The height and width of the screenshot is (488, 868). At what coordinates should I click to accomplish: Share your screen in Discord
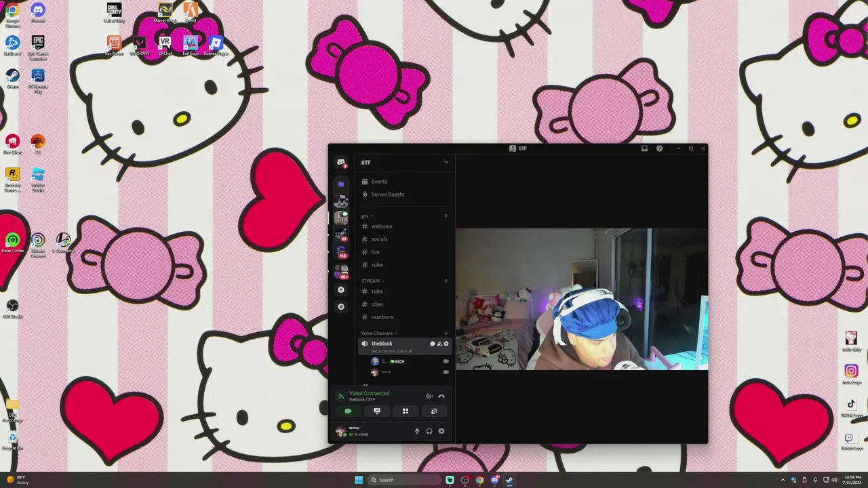[377, 411]
